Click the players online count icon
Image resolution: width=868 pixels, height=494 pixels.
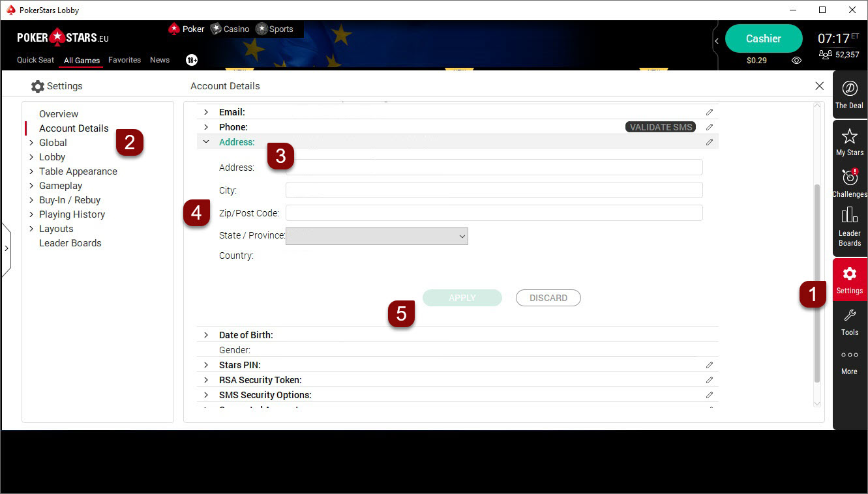[825, 55]
